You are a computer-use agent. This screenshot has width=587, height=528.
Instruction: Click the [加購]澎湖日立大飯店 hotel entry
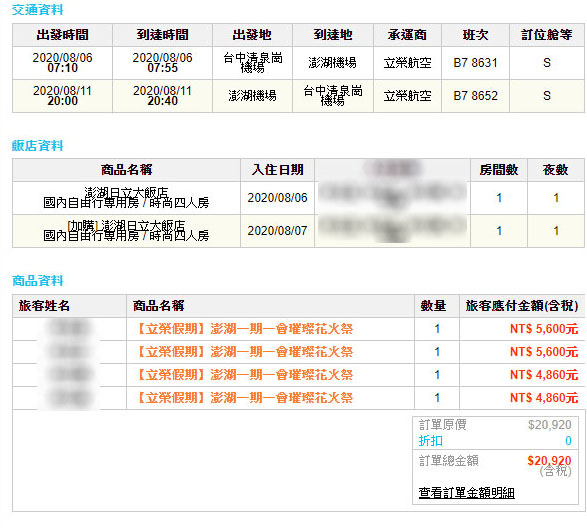pyautogui.click(x=126, y=230)
